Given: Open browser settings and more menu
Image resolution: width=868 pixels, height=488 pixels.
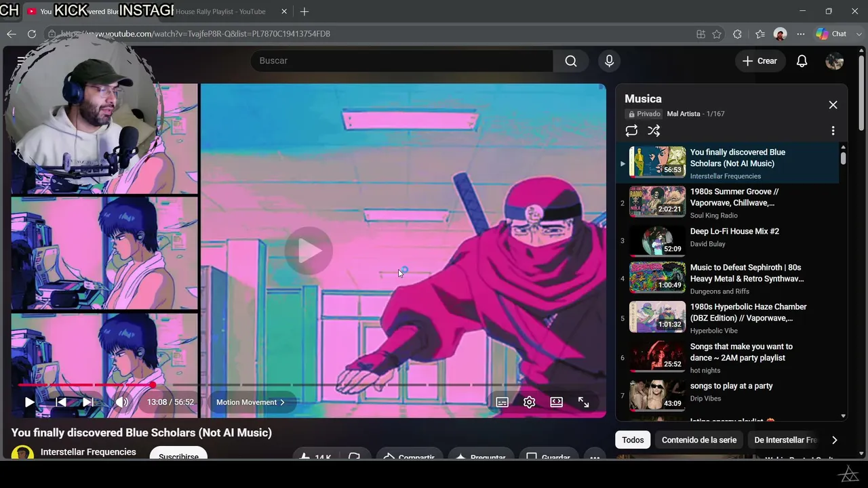Looking at the screenshot, I should pos(801,34).
